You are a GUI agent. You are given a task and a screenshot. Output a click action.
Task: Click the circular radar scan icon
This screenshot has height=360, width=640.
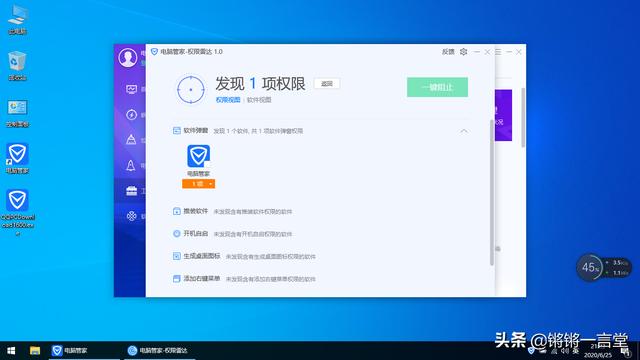coord(191,90)
